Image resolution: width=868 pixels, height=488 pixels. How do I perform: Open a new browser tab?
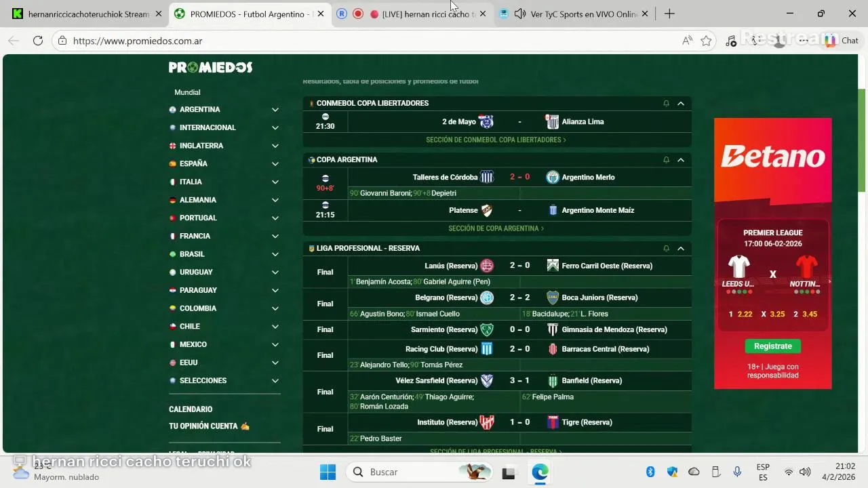tap(669, 14)
